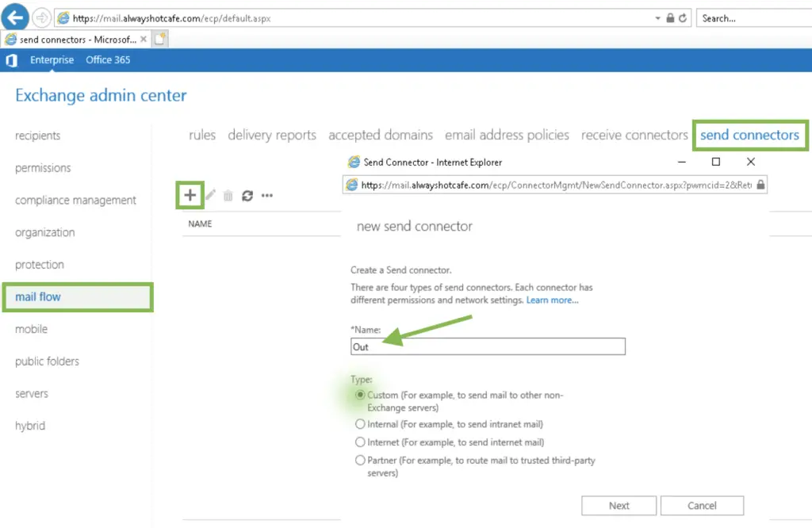Click the browser Search box
The image size is (812, 528).
pyautogui.click(x=754, y=18)
